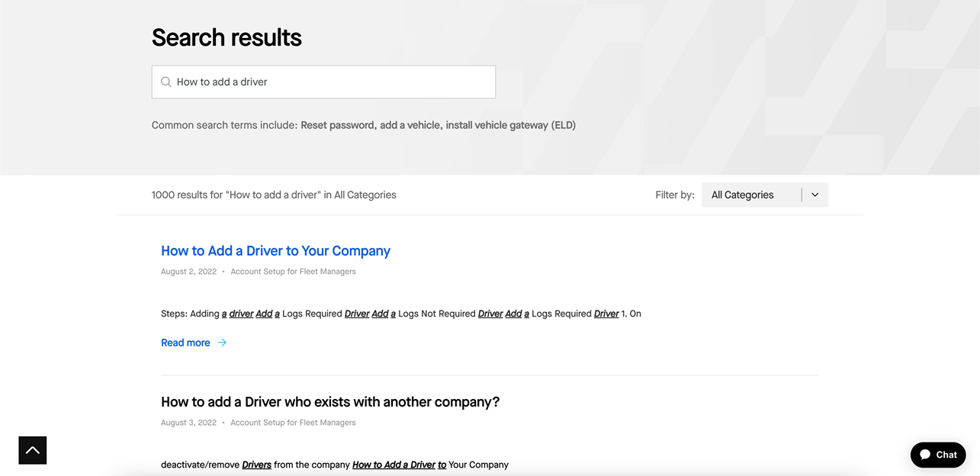This screenshot has width=980, height=476.
Task: Select install vehicle gateway (ELD) term
Action: point(511,125)
